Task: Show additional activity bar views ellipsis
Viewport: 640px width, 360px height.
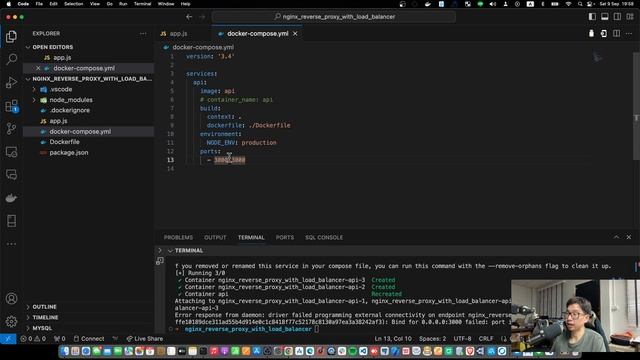Action: [11, 244]
